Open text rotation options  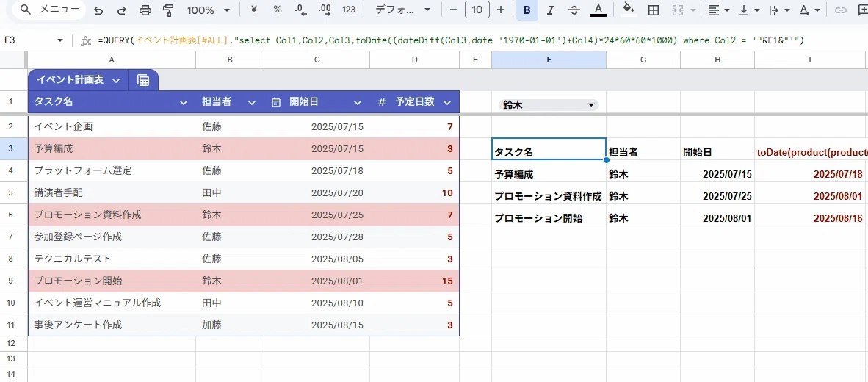pyautogui.click(x=811, y=10)
